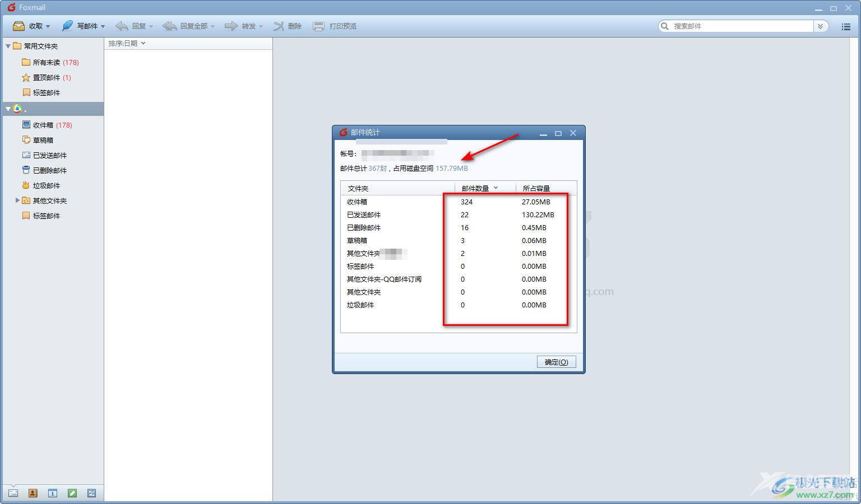Select the 草稿箱 row in the 邮件统计 table
This screenshot has height=504, width=861.
point(458,240)
